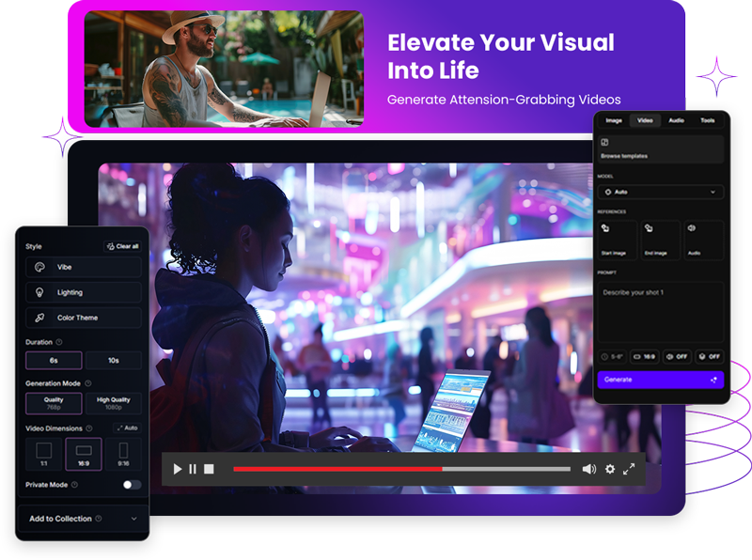Switch to the Image tab

click(x=614, y=120)
